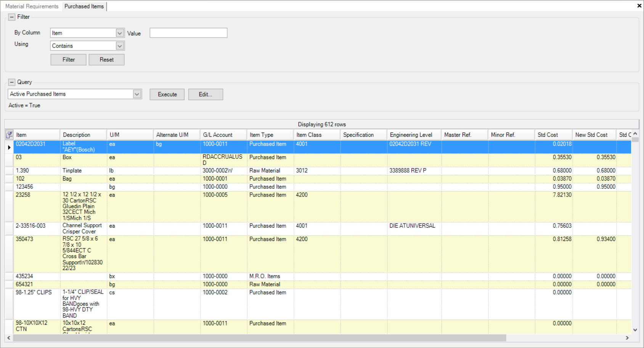The width and height of the screenshot is (644, 348).
Task: Open the Active Purchased Items query dropdown
Action: [x=137, y=94]
